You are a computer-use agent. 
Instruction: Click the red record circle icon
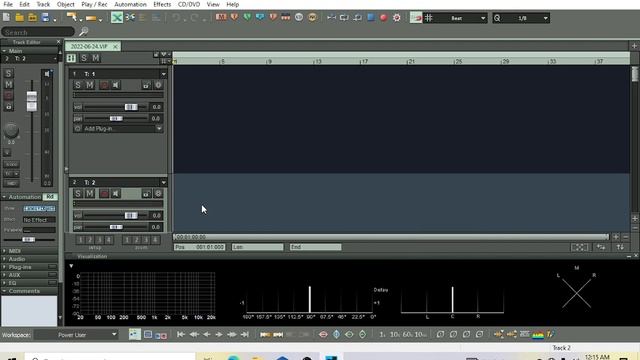(x=384, y=18)
